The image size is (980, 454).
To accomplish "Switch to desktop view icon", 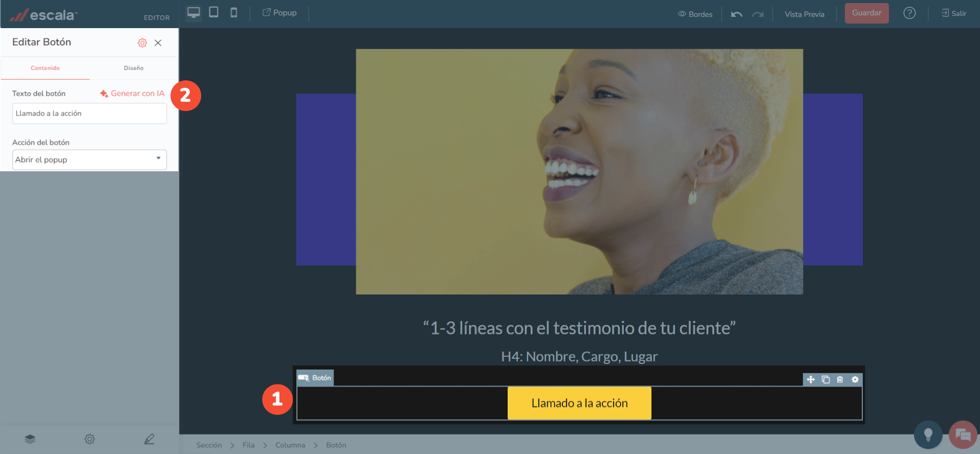I will point(193,13).
